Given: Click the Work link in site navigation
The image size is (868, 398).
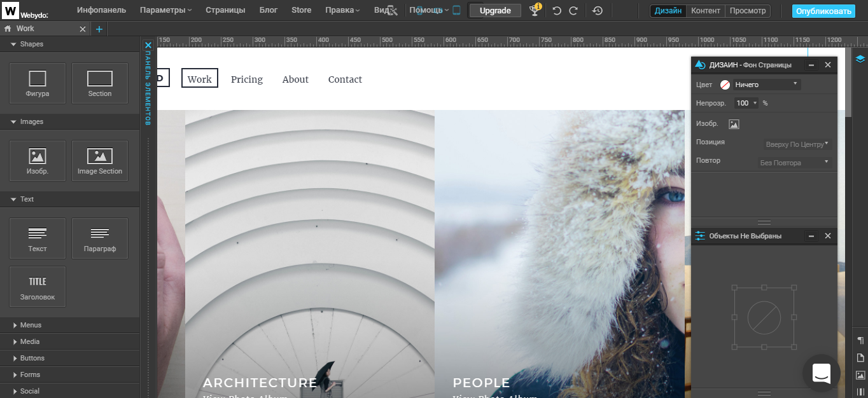Looking at the screenshot, I should (200, 78).
